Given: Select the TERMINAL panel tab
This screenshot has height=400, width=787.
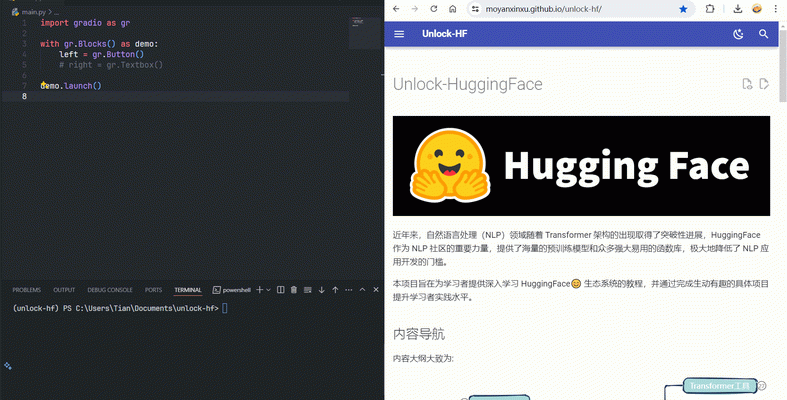Looking at the screenshot, I should pos(188,290).
